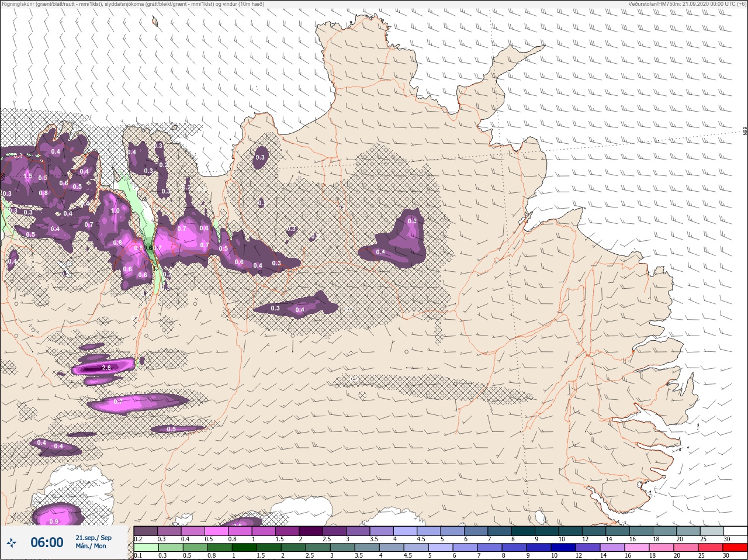Screen dimensions: 748x560
Task: Pick the bottom-row pink swatch between 16 and 18
Action: pos(637,548)
